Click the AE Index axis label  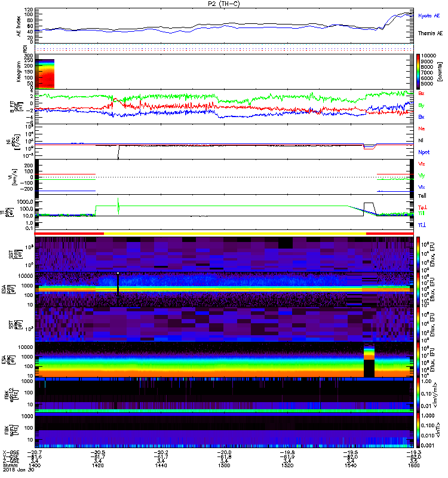[x=19, y=26]
